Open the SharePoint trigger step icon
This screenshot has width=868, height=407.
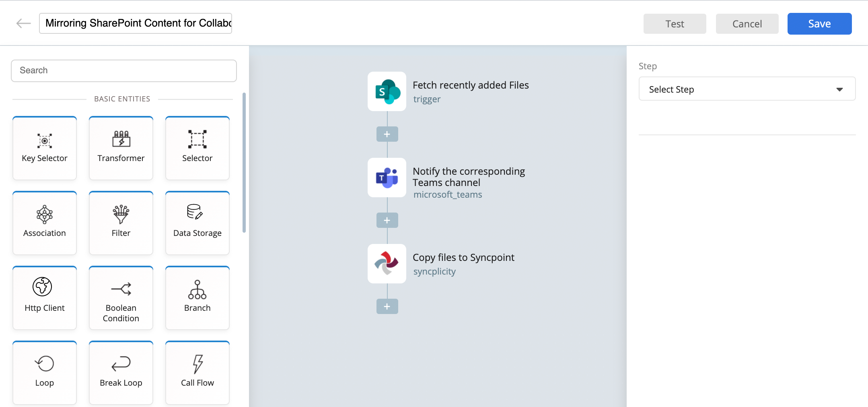(387, 91)
